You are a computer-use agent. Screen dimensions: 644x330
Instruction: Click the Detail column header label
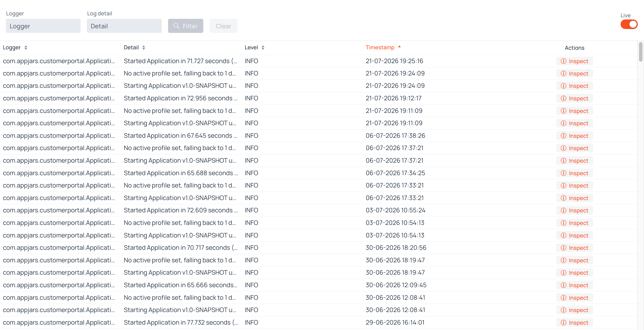coord(131,47)
